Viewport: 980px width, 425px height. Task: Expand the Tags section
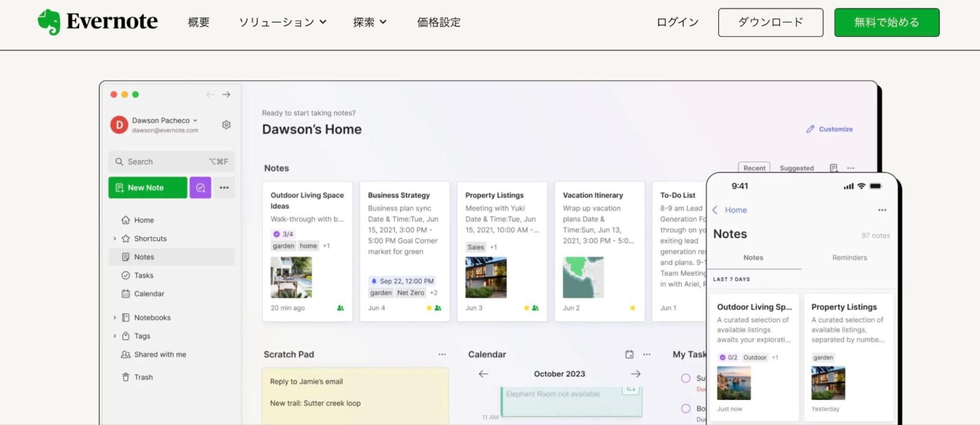click(115, 336)
